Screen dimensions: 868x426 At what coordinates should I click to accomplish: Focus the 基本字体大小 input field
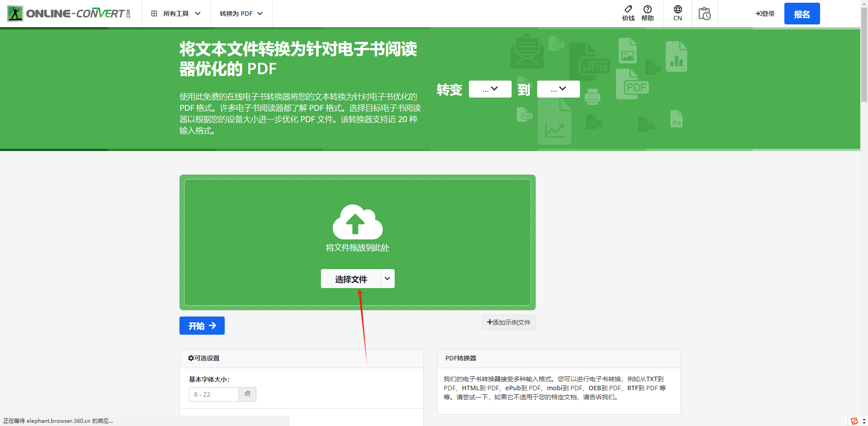click(x=213, y=394)
